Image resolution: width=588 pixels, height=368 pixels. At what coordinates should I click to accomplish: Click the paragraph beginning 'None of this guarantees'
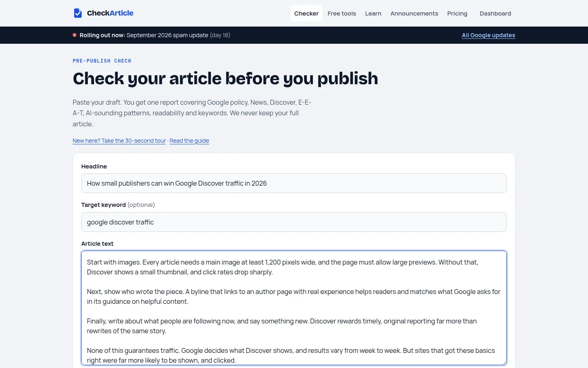coord(291,355)
